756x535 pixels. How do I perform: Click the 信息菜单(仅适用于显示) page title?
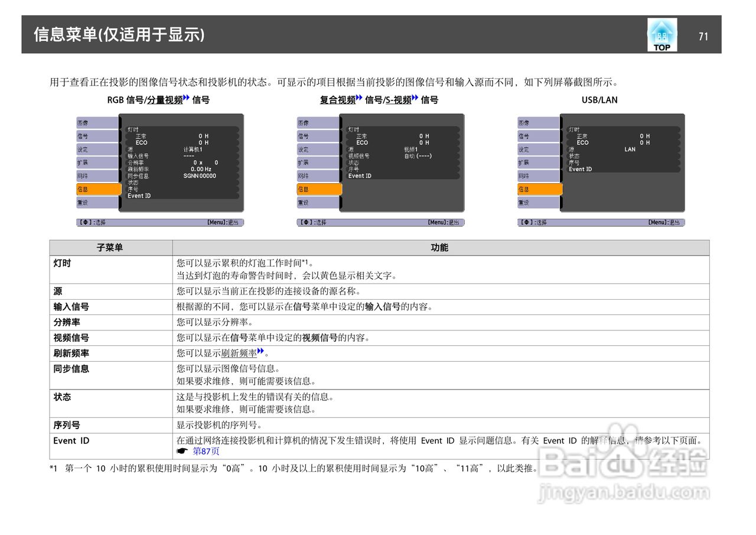119,35
